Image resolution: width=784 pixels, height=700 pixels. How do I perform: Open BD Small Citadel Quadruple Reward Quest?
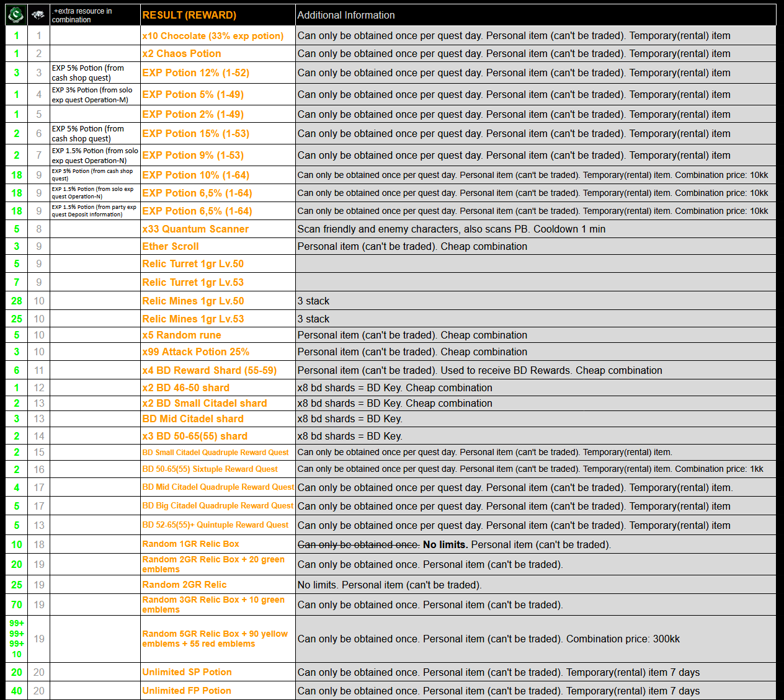[x=215, y=453]
